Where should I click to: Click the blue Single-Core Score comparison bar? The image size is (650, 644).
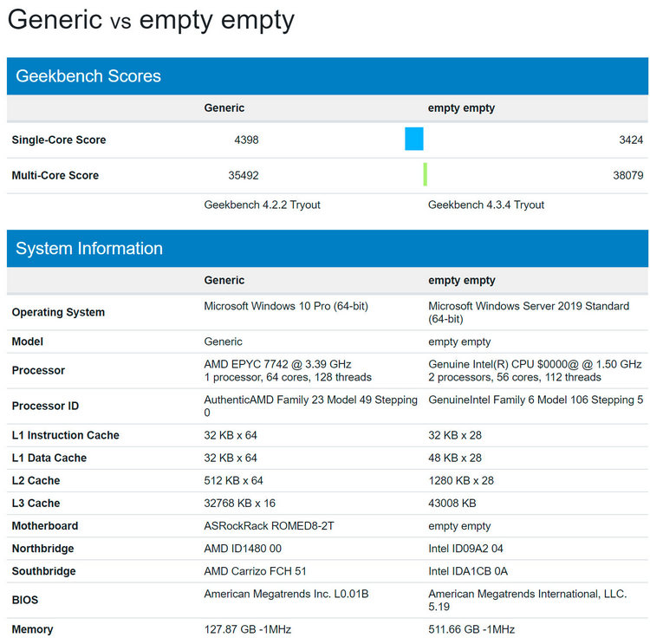[x=413, y=139]
